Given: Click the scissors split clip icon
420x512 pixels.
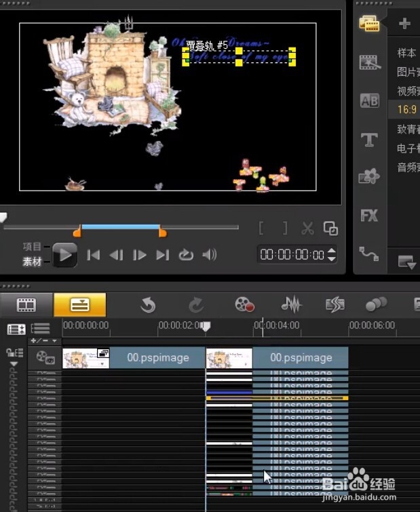Looking at the screenshot, I should [x=307, y=229].
